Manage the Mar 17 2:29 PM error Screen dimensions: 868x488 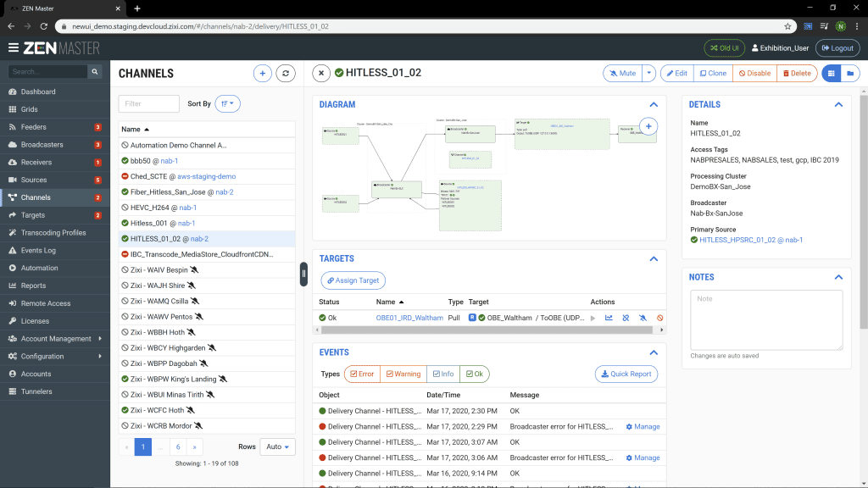pos(643,427)
